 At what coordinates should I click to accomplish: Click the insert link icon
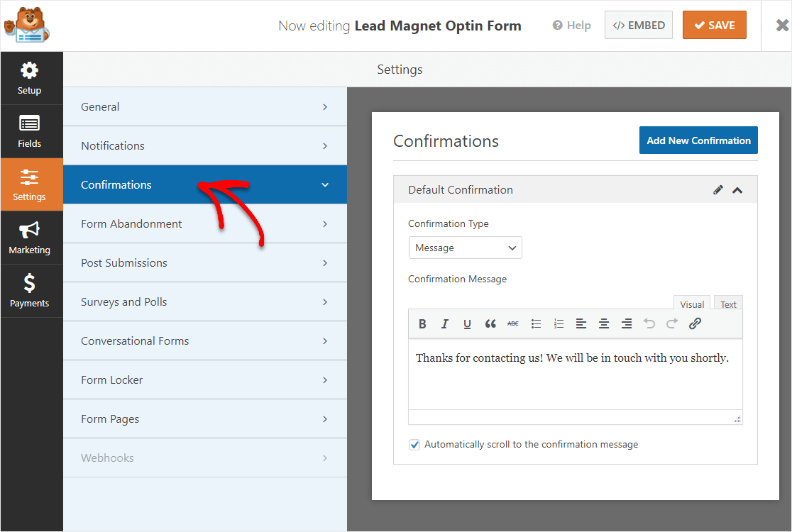pos(695,324)
